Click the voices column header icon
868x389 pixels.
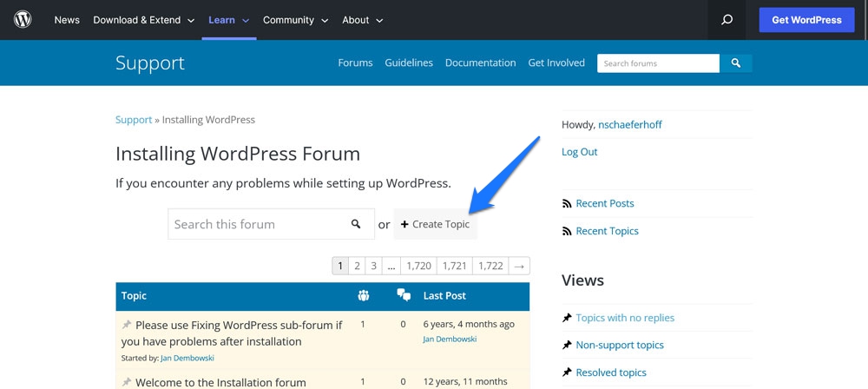point(363,296)
